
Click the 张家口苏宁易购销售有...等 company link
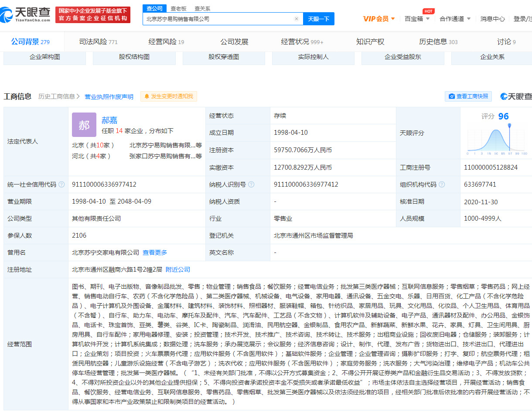(x=166, y=156)
